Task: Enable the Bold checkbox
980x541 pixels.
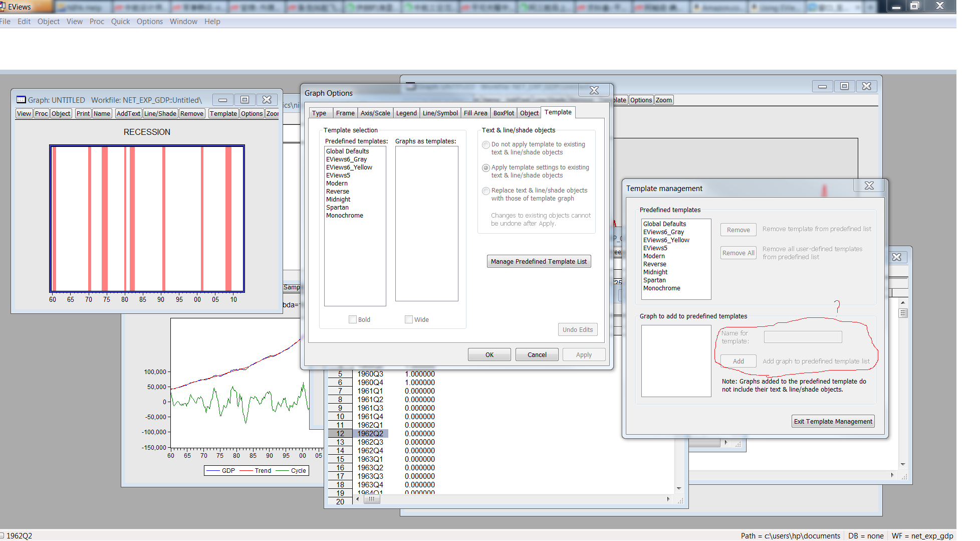Action: [x=353, y=319]
